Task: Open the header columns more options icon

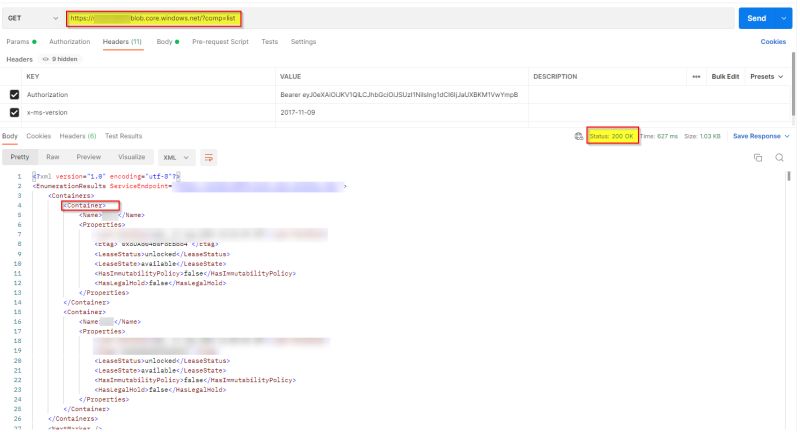Action: tap(696, 77)
